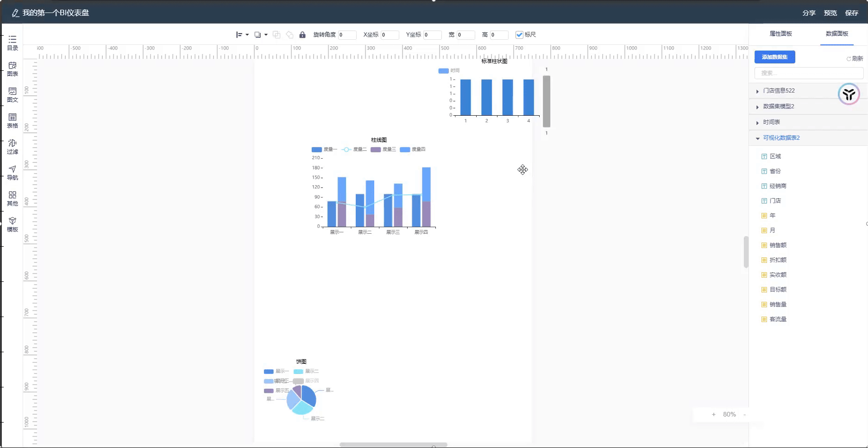Click the ungroup elements icon
Image resolution: width=868 pixels, height=448 pixels.
pos(289,35)
